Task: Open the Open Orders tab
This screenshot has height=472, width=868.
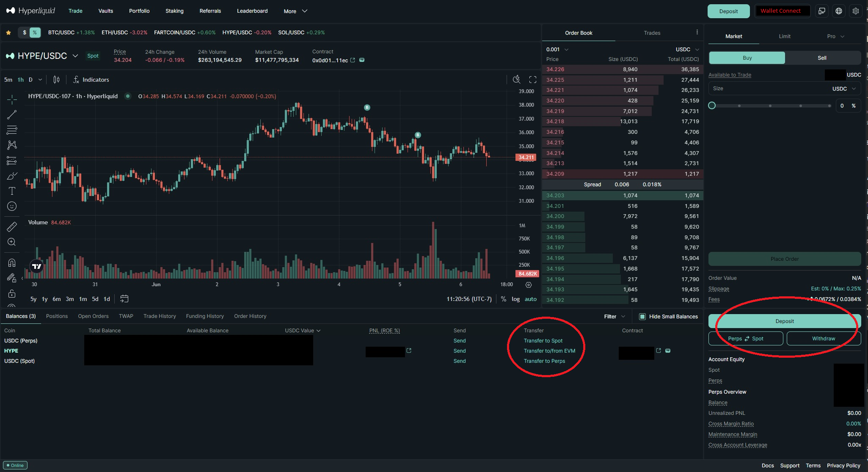Action: pyautogui.click(x=93, y=316)
